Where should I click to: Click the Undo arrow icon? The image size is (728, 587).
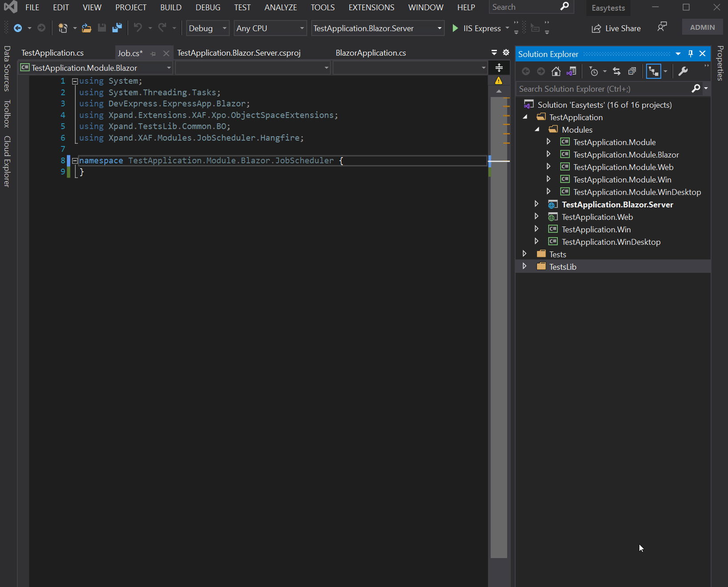click(138, 28)
